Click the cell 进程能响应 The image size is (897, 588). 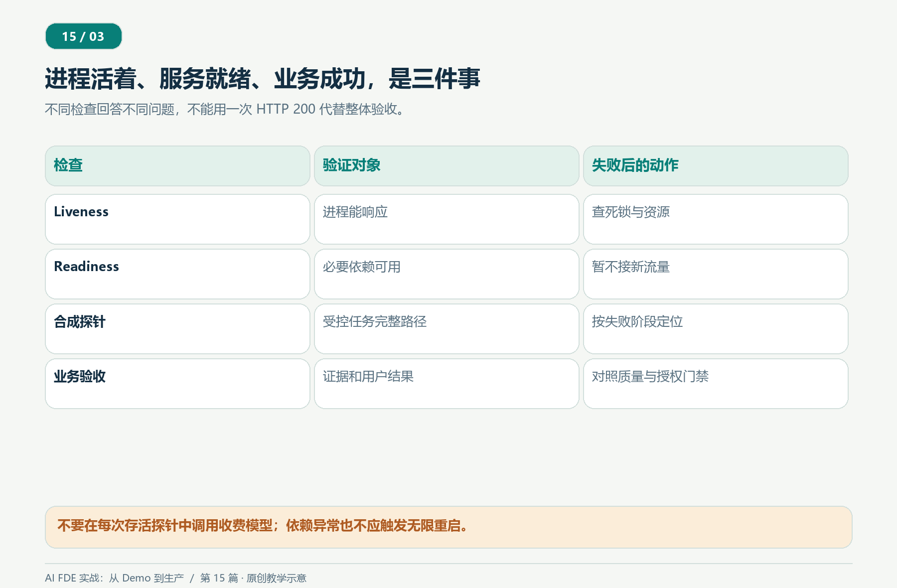coord(447,219)
